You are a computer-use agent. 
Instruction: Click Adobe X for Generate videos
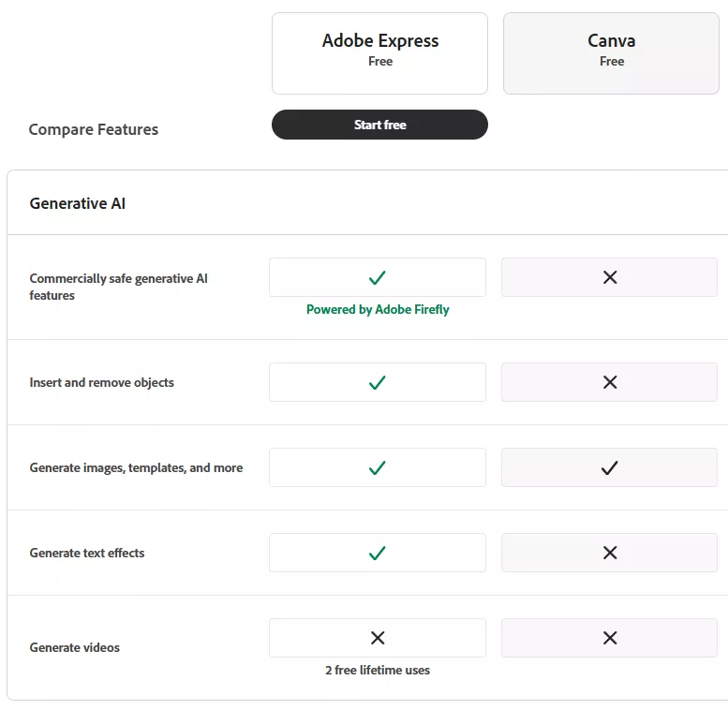(378, 638)
